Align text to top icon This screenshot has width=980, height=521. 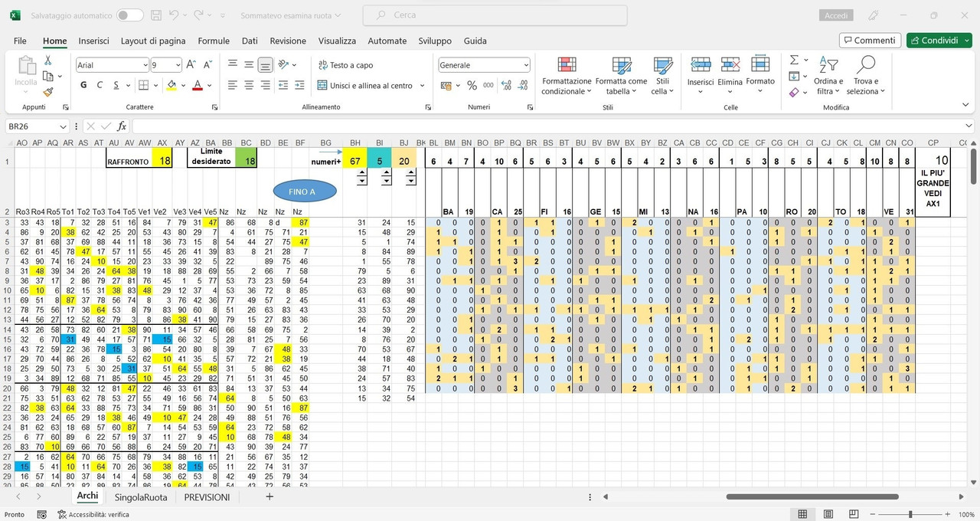(233, 65)
